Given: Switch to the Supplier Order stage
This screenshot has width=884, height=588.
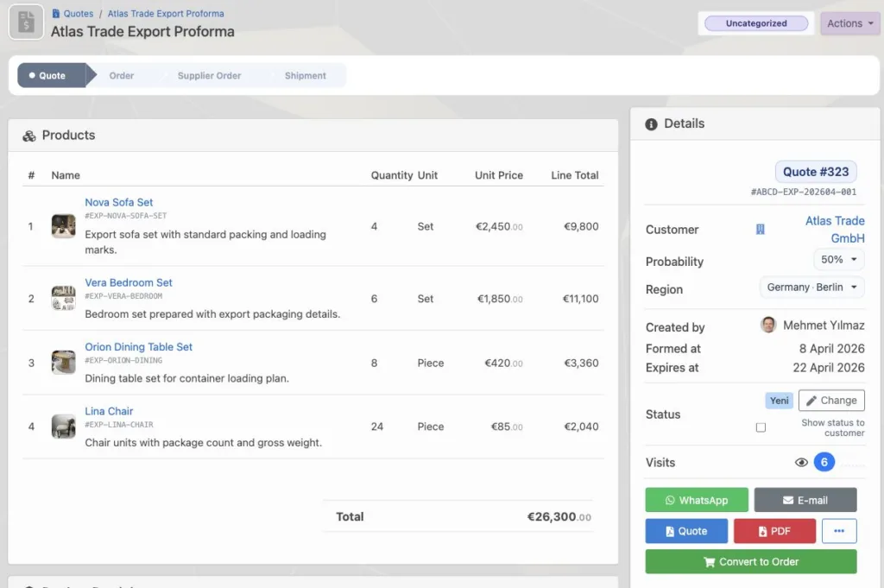Looking at the screenshot, I should 209,75.
